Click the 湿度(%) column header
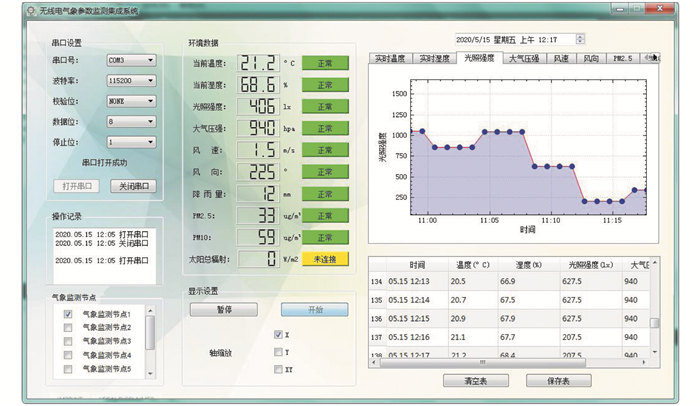Viewport: 700px width, 406px height. point(529,265)
